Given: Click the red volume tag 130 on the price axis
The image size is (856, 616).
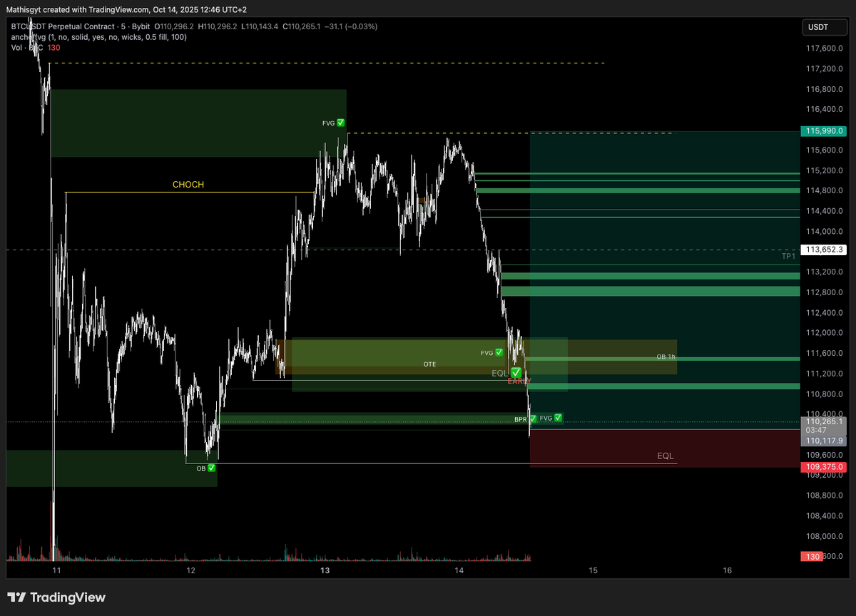Looking at the screenshot, I should [x=810, y=556].
